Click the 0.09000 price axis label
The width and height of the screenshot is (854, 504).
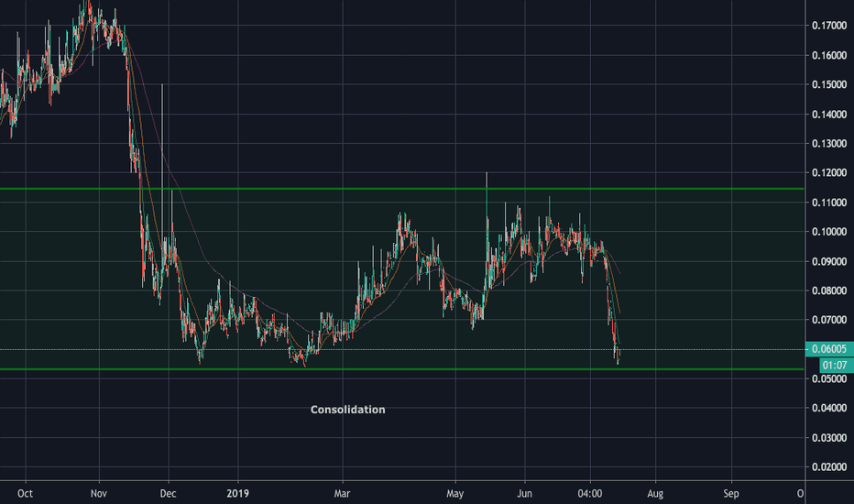[829, 261]
